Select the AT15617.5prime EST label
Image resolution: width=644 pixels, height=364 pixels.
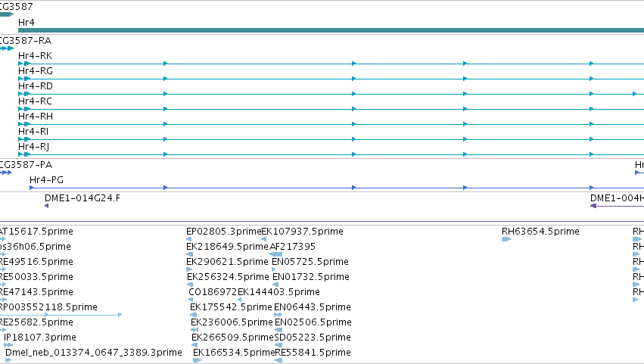coord(36,232)
